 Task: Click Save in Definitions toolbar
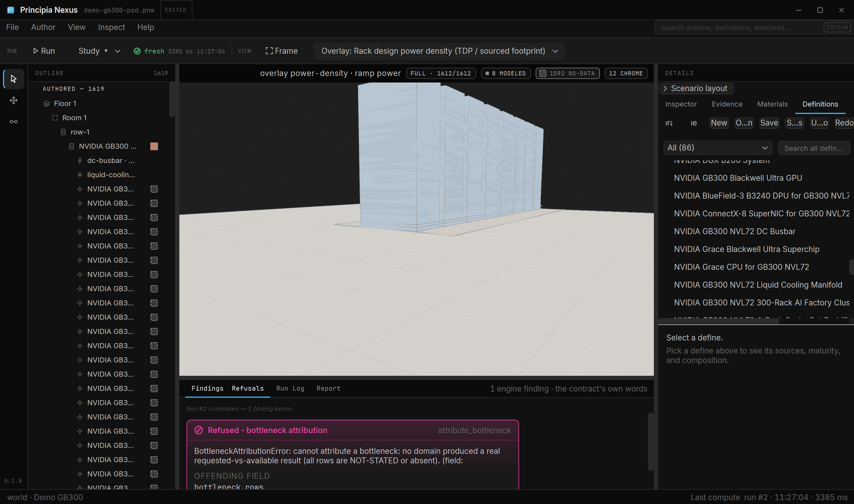pyautogui.click(x=769, y=123)
